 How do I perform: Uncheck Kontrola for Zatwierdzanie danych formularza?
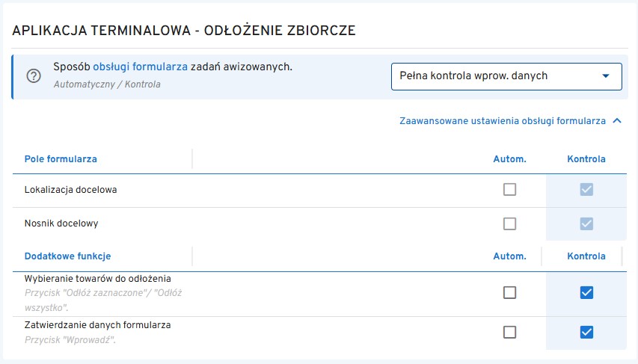[x=586, y=332]
